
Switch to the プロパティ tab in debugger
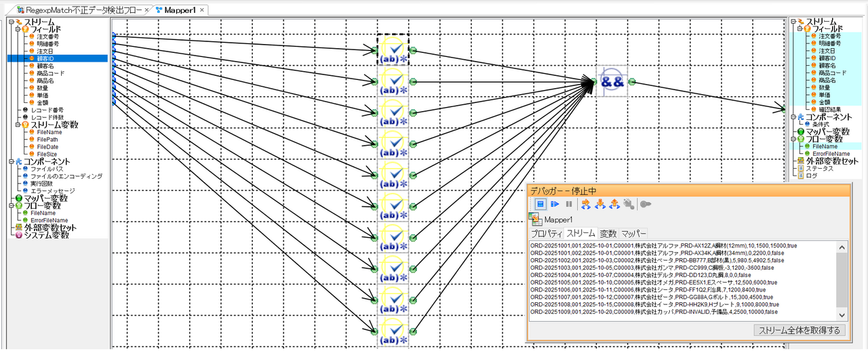point(547,233)
